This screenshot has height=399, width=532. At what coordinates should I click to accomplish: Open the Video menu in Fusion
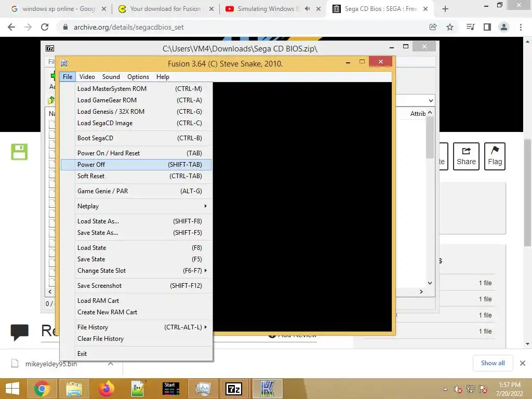(x=87, y=77)
